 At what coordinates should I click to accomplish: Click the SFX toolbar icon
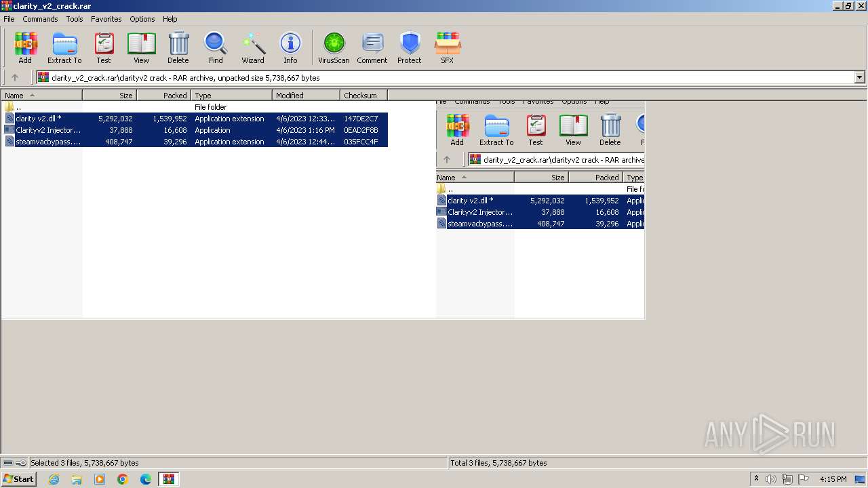click(x=448, y=47)
